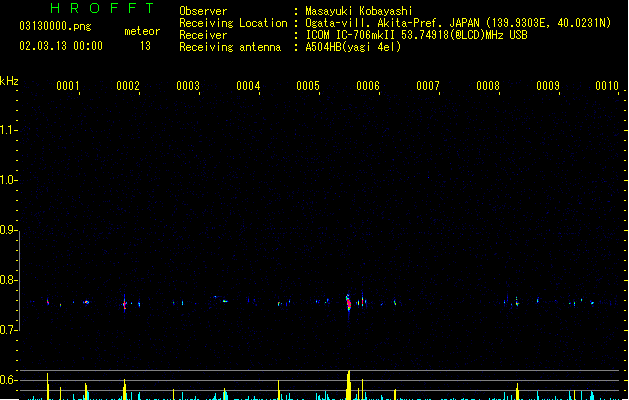
Task: Click antenna value A504HB(yagi 4el)
Action: (x=353, y=47)
